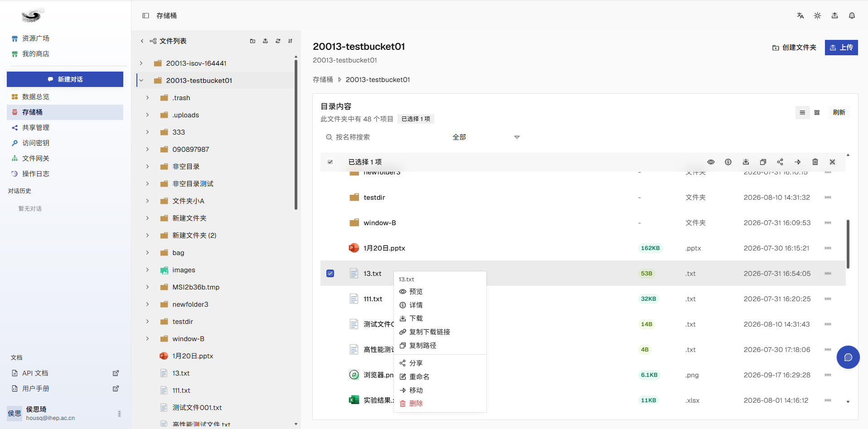This screenshot has width=868, height=429.
Task: Choose 预览 in the context menu
Action: click(x=440, y=291)
